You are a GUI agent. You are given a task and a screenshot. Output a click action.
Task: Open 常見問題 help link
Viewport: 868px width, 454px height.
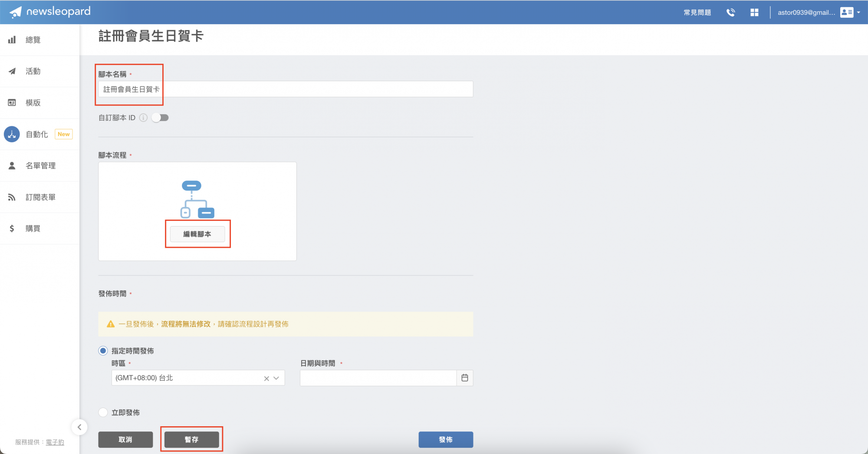coord(697,13)
